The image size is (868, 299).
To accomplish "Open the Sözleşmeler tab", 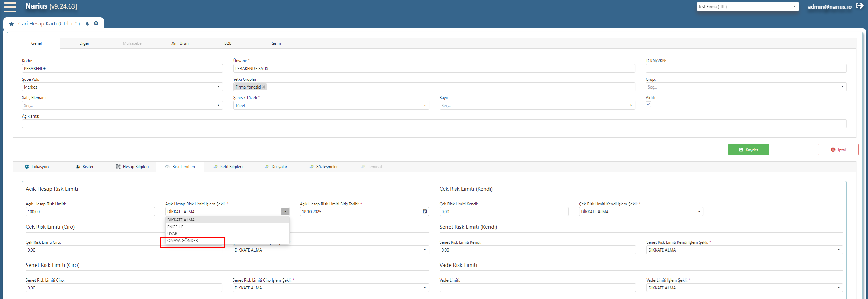I will 324,167.
